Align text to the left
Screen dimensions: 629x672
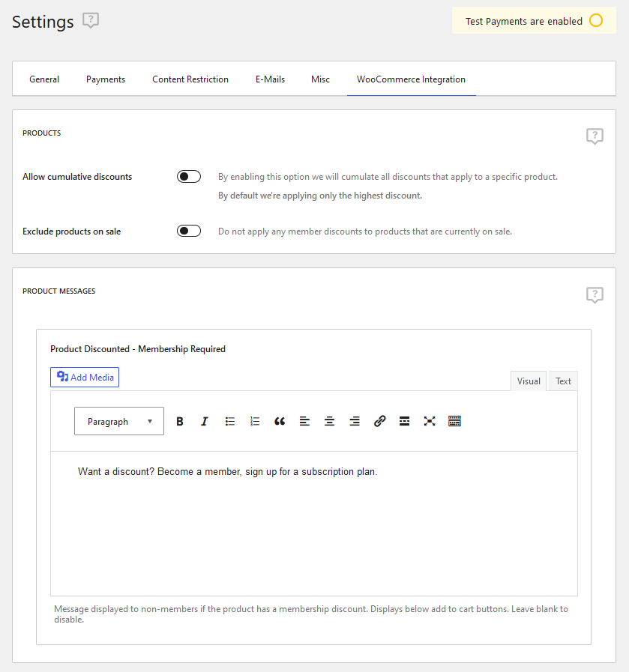[304, 421]
